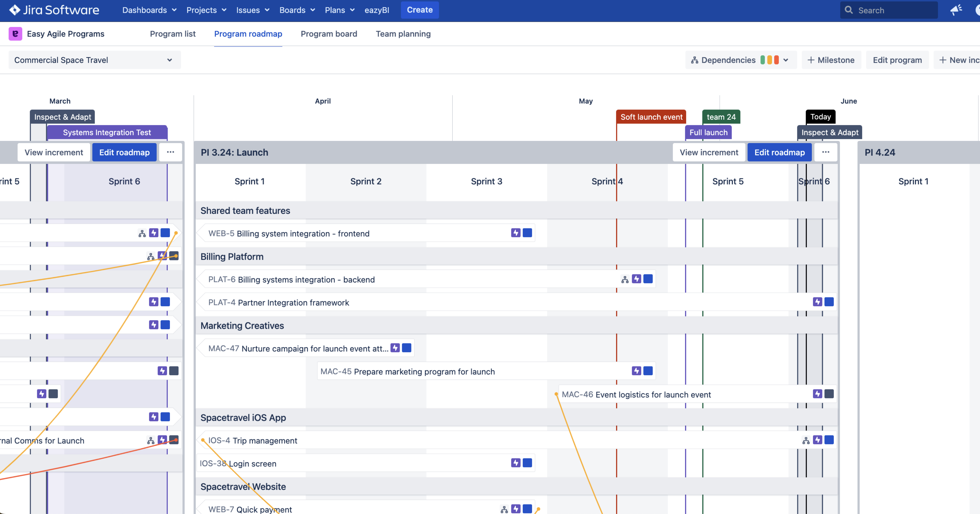Open PLAT-4 Partner Integration framework
980x514 pixels.
pyautogui.click(x=517, y=302)
